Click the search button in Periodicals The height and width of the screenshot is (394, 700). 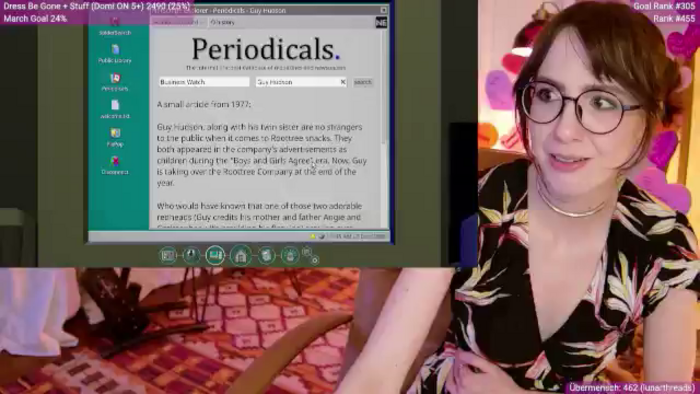(x=362, y=82)
